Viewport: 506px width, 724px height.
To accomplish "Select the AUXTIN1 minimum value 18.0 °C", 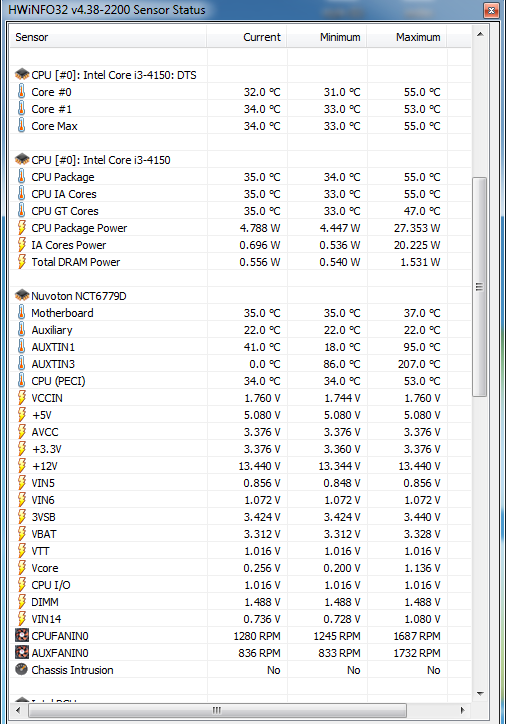I will click(x=342, y=347).
